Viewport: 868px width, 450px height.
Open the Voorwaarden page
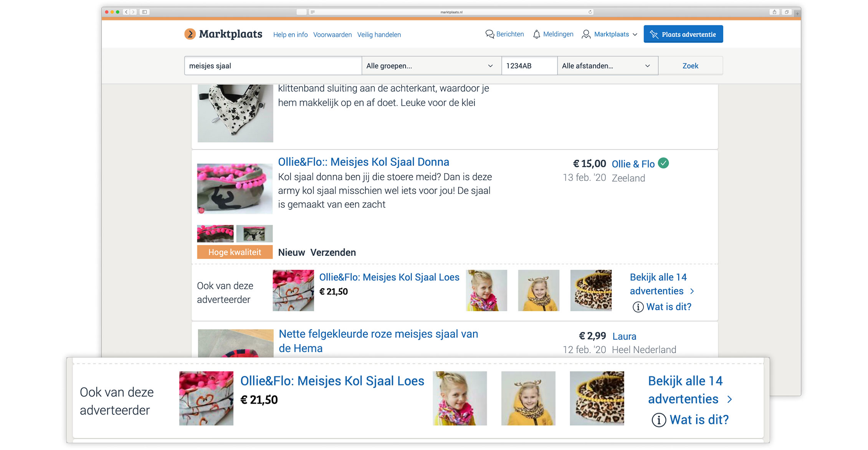pyautogui.click(x=332, y=35)
